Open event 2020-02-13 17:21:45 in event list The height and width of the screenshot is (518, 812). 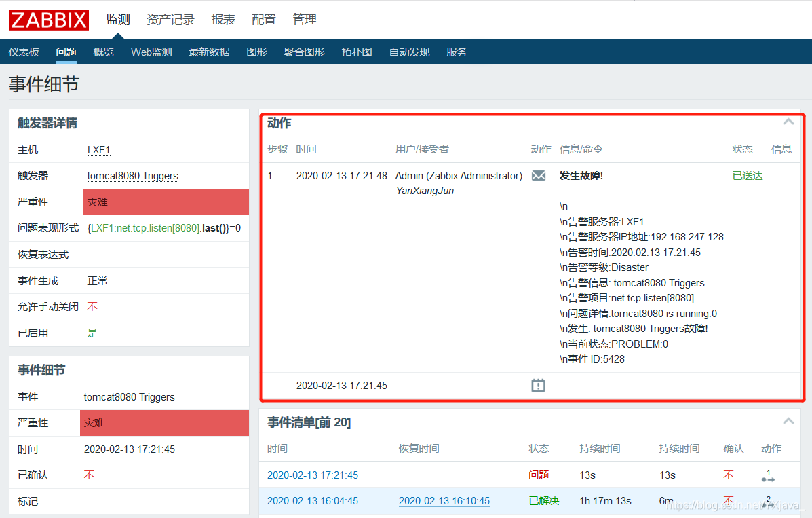click(313, 475)
